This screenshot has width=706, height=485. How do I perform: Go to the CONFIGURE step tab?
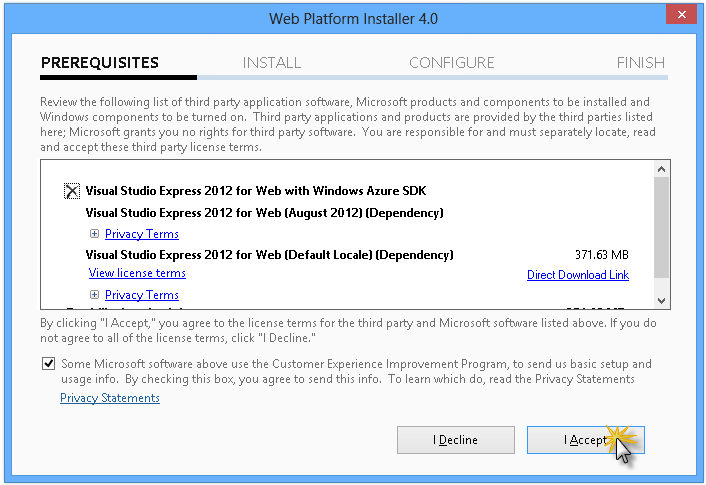(451, 63)
